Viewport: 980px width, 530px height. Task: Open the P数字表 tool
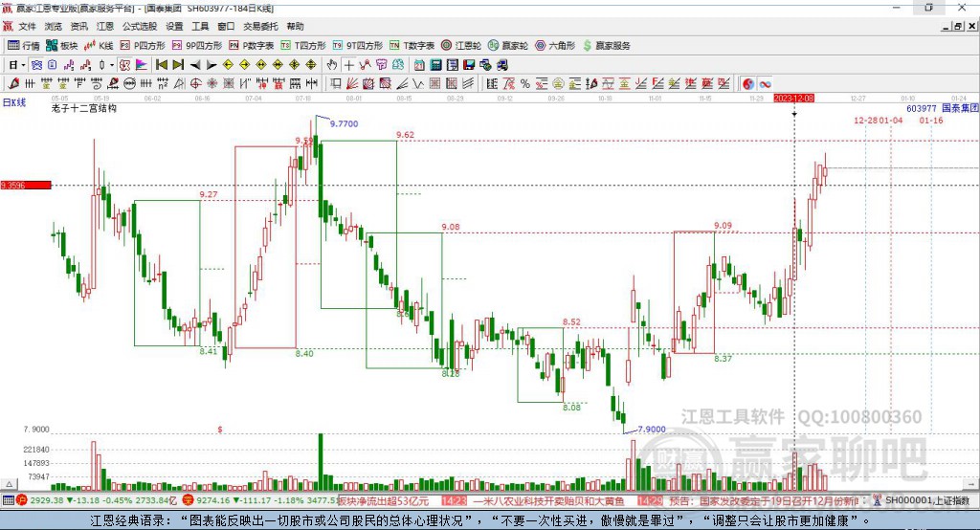click(252, 46)
